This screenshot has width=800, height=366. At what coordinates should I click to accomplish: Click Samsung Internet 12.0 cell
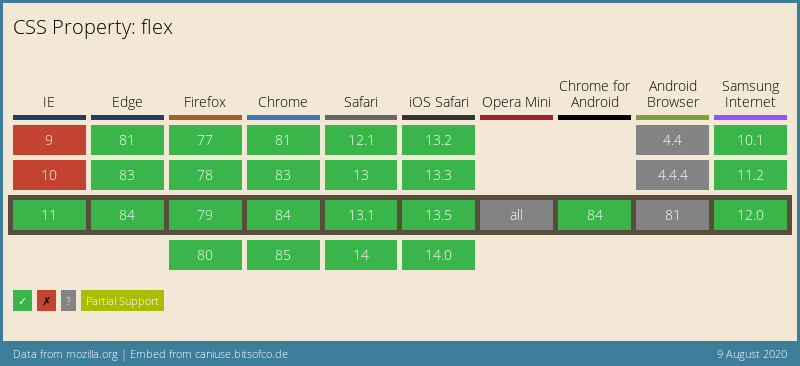click(x=751, y=215)
